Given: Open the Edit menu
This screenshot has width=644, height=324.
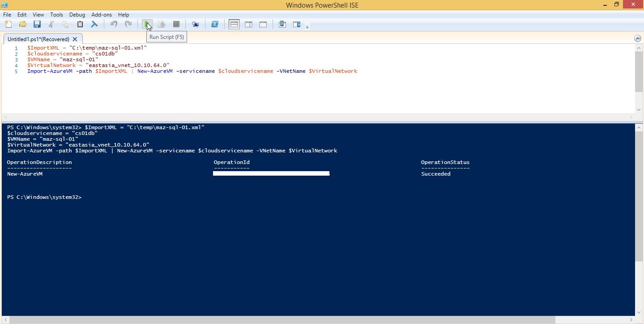Looking at the screenshot, I should [22, 15].
